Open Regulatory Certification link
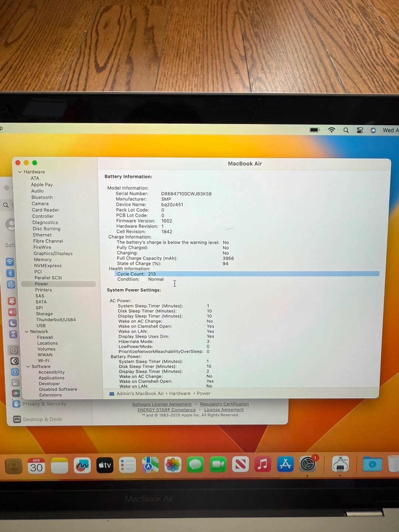This screenshot has width=399, height=532. point(224,404)
